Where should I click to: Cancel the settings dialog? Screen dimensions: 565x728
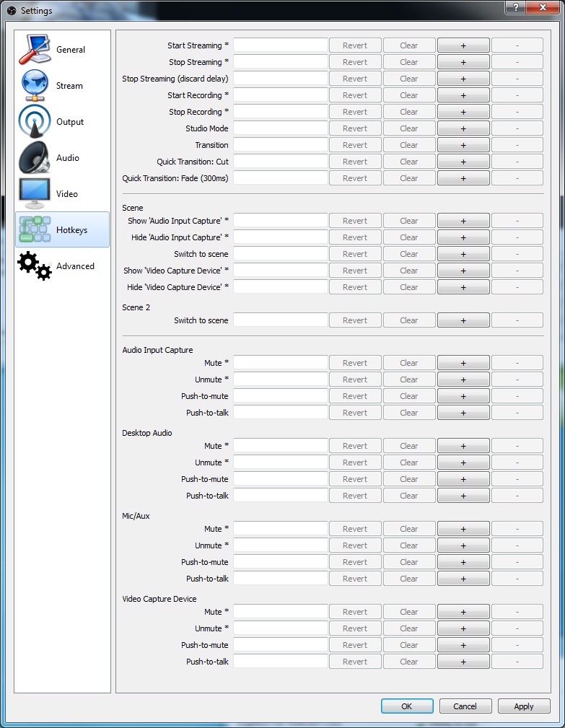click(x=465, y=706)
